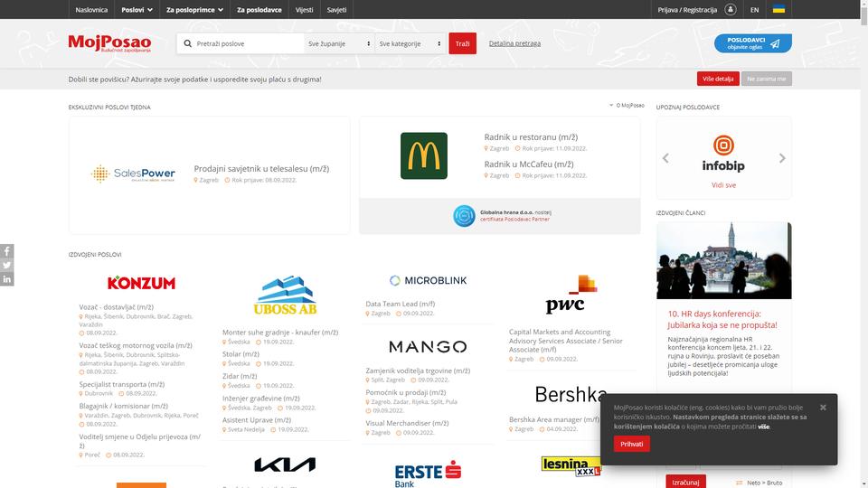This screenshot has height=488, width=868.
Task: Share on the Facebook sidebar icon
Action: (x=6, y=251)
